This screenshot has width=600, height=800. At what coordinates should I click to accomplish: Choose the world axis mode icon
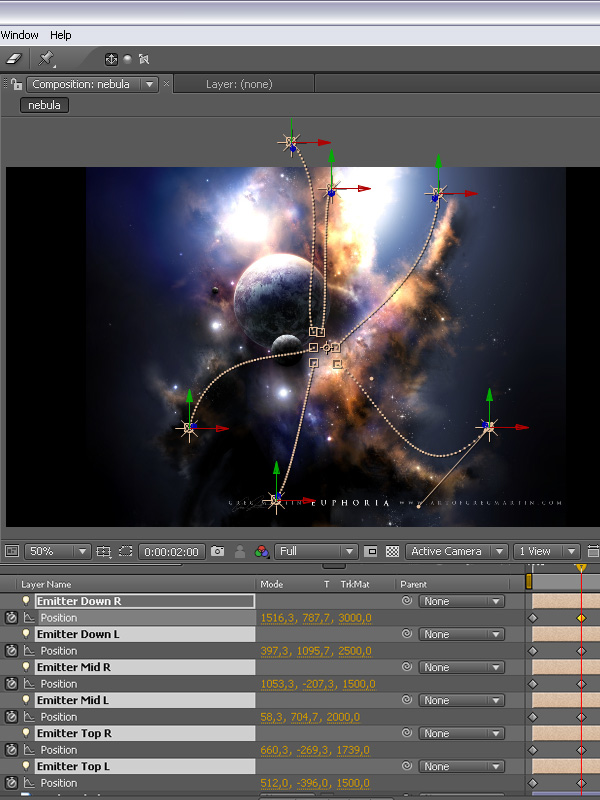[128, 59]
